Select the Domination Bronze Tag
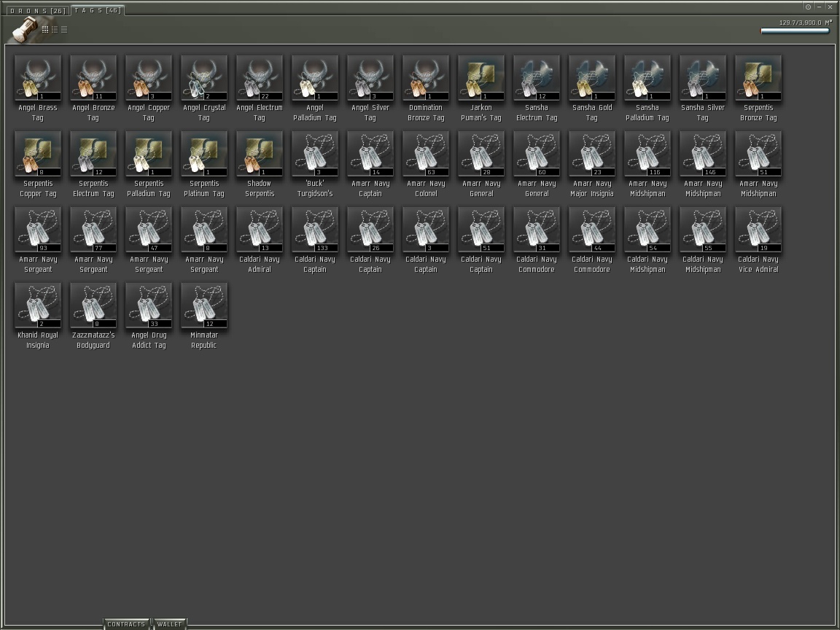This screenshot has width=840, height=630. coord(426,78)
